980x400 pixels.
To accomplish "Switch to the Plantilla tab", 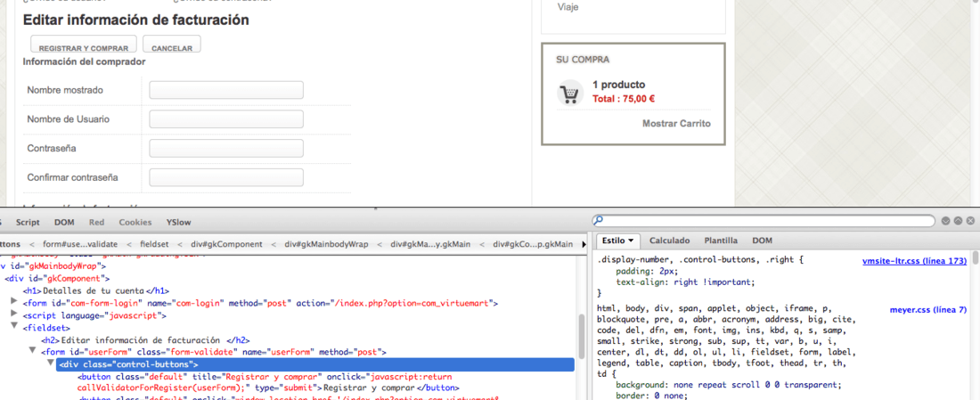I will (x=721, y=241).
